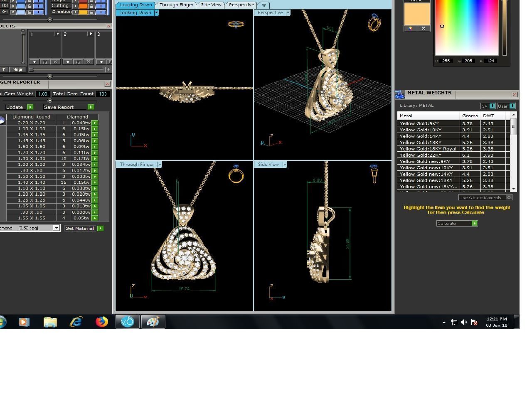Open the Side View viewport dropdown arrow
Image resolution: width=532 pixels, height=399 pixels.
click(x=285, y=165)
